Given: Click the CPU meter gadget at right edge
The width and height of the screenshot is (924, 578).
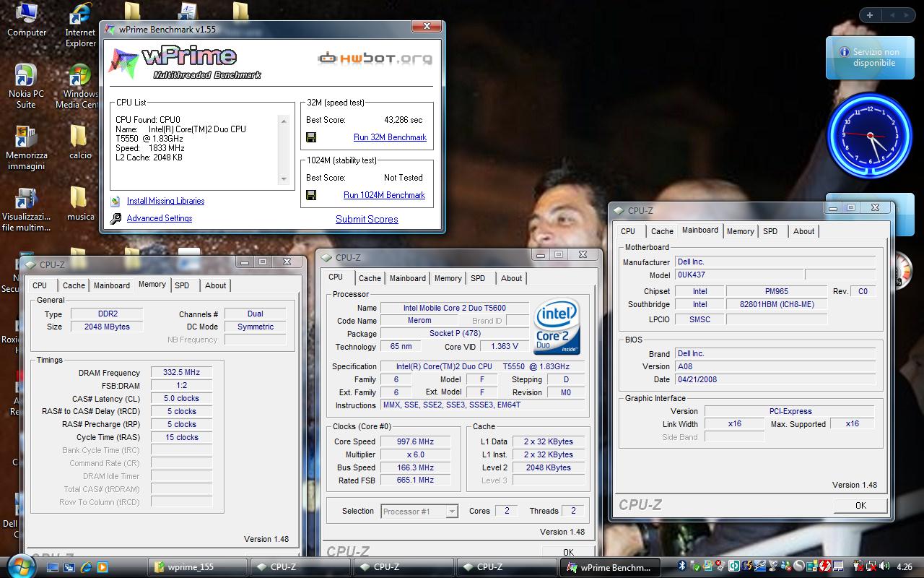Looking at the screenshot, I should click(x=902, y=269).
